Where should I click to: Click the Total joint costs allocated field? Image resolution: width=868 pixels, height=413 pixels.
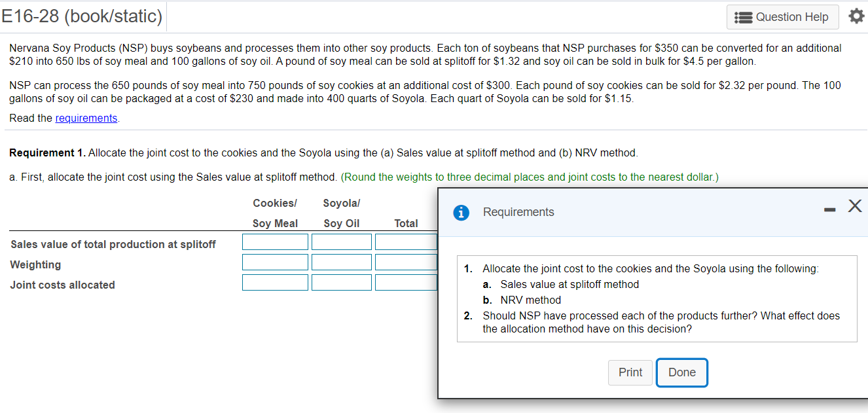coord(406,282)
